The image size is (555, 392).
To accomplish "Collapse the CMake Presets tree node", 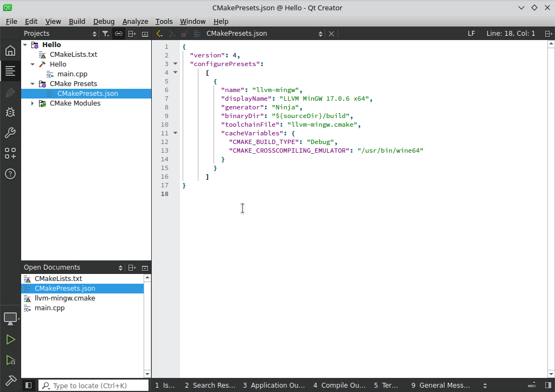I will 33,84.
